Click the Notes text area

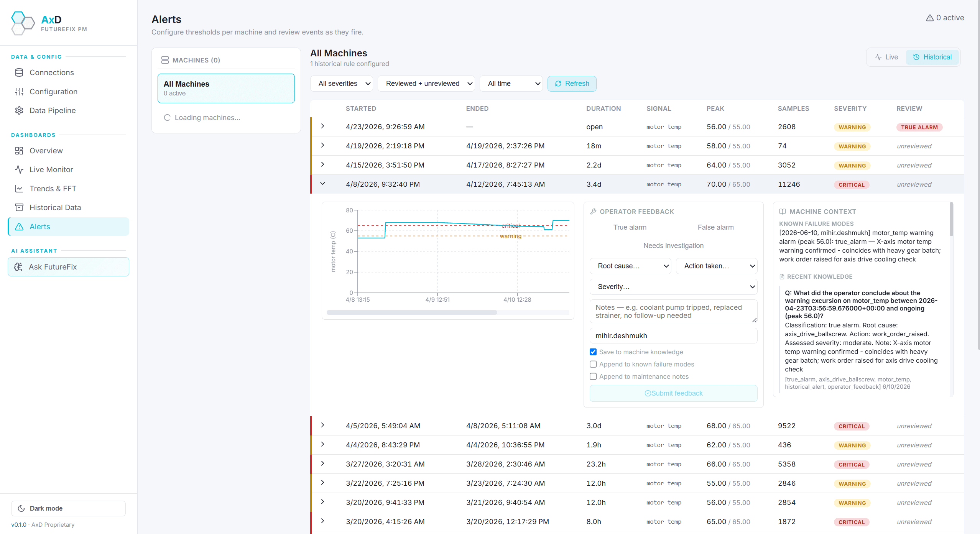(x=673, y=311)
